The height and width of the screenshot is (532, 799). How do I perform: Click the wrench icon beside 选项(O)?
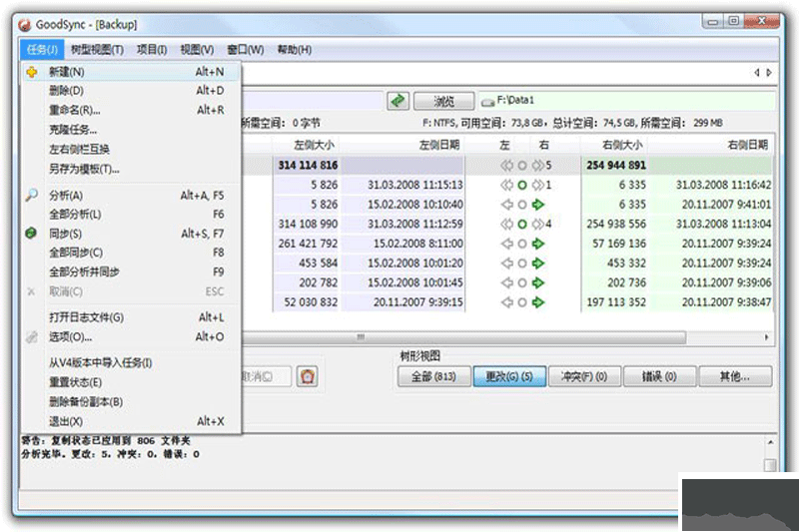[x=31, y=337]
